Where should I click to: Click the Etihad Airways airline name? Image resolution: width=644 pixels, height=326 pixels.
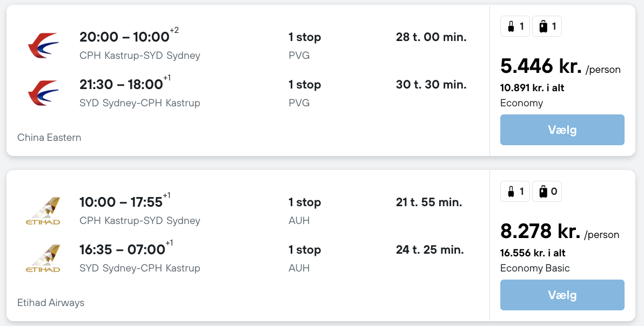tap(51, 303)
